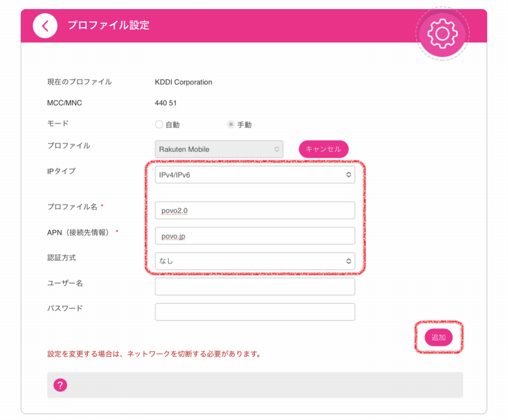Image resolution: width=508 pixels, height=420 pixels.
Task: Select the 自動 mode radio button
Action: [159, 124]
